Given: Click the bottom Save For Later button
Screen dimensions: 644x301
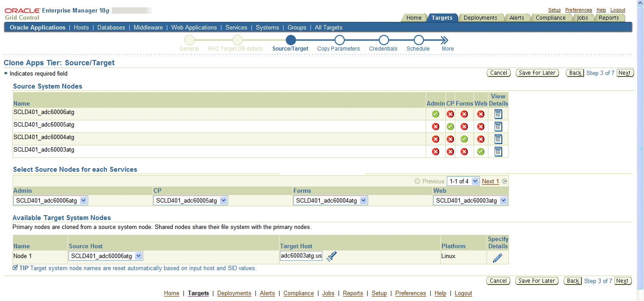Looking at the screenshot, I should click(536, 281).
